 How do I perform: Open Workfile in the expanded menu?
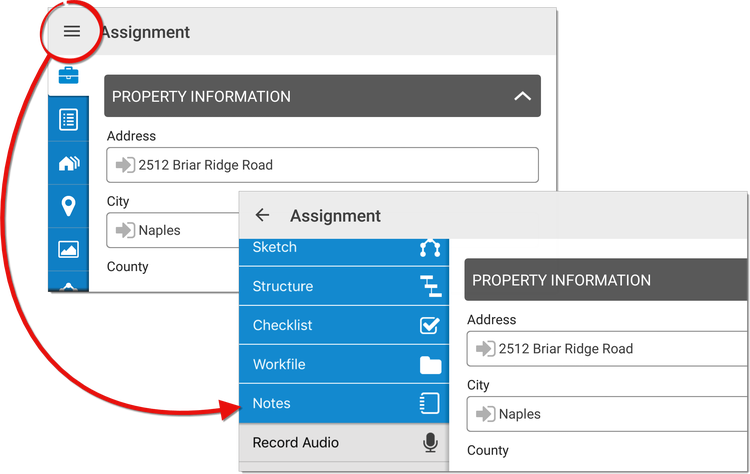coord(344,364)
